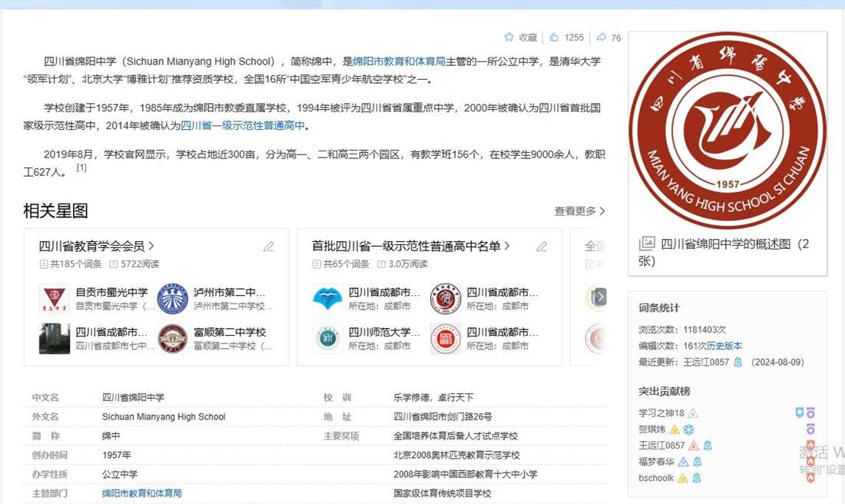This screenshot has width=845, height=504.
Task: Open 学习之神18 contributor name
Action: [x=661, y=413]
